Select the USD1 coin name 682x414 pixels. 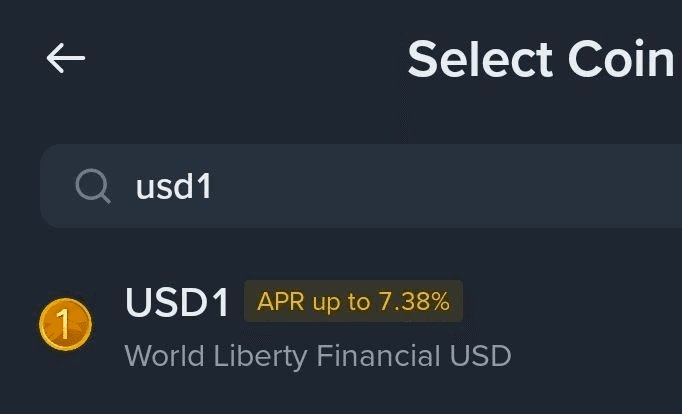[178, 302]
